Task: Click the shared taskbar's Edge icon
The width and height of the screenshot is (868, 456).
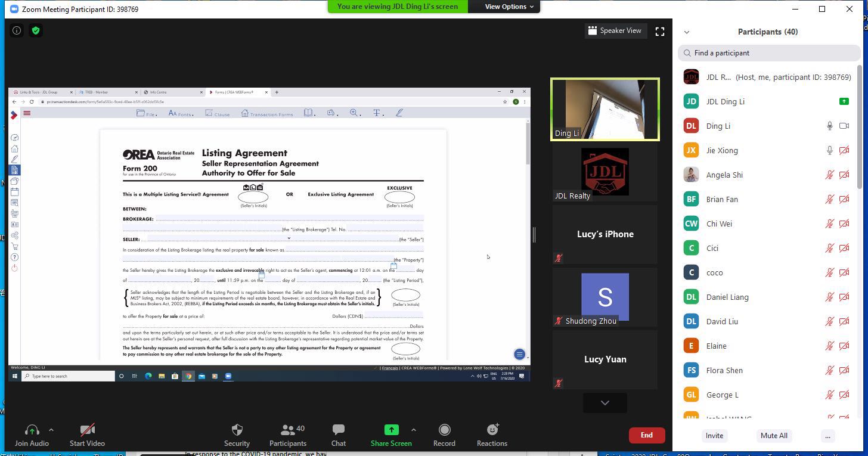Action: click(x=148, y=376)
